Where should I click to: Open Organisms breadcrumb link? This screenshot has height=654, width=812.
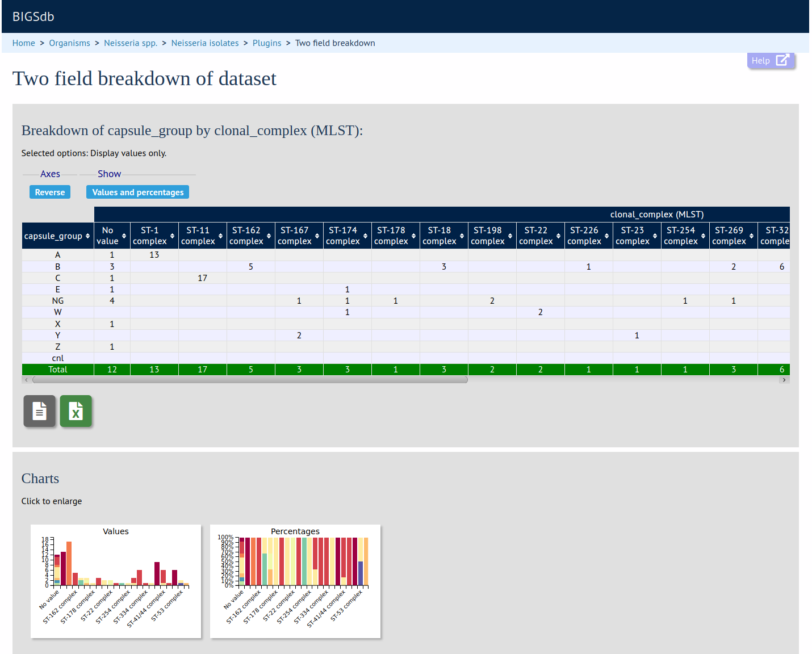coord(69,43)
